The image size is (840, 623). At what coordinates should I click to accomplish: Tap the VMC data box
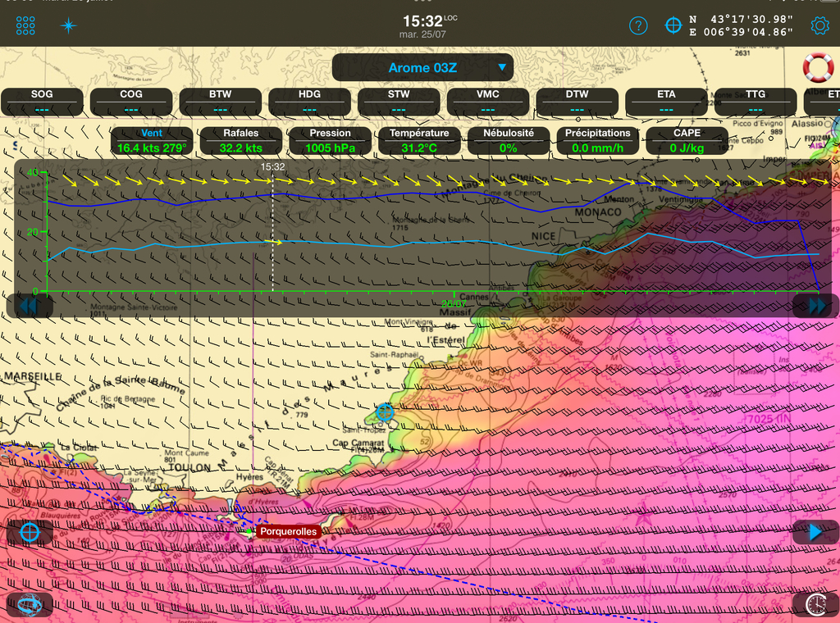coord(488,102)
